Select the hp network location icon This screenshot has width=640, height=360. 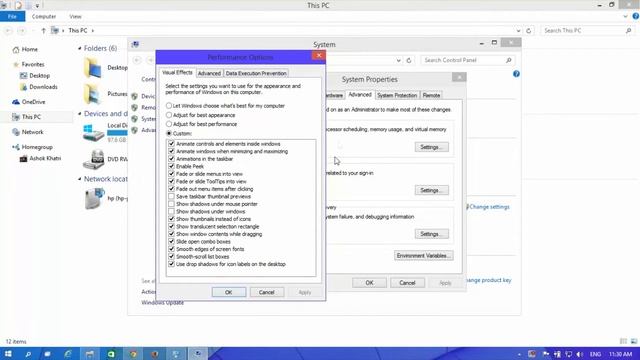click(x=94, y=198)
